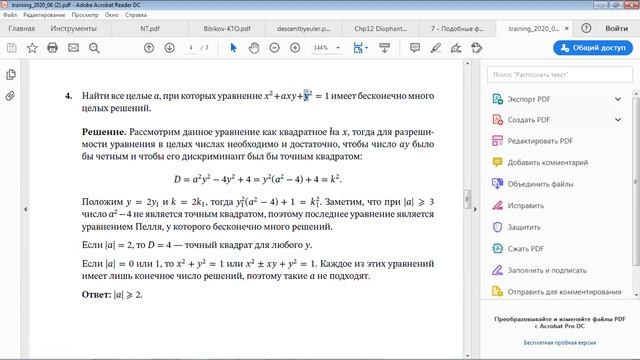Viewport: 640px width, 360px height.
Task: Open the attachments paperclip panel
Action: (x=10, y=96)
